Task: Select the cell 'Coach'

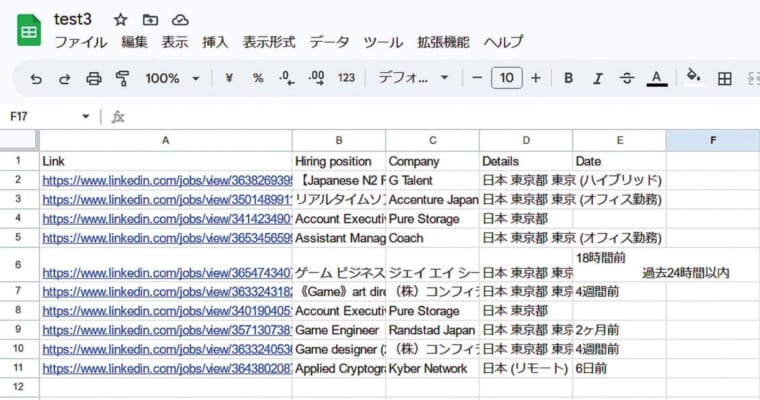Action: (x=432, y=238)
